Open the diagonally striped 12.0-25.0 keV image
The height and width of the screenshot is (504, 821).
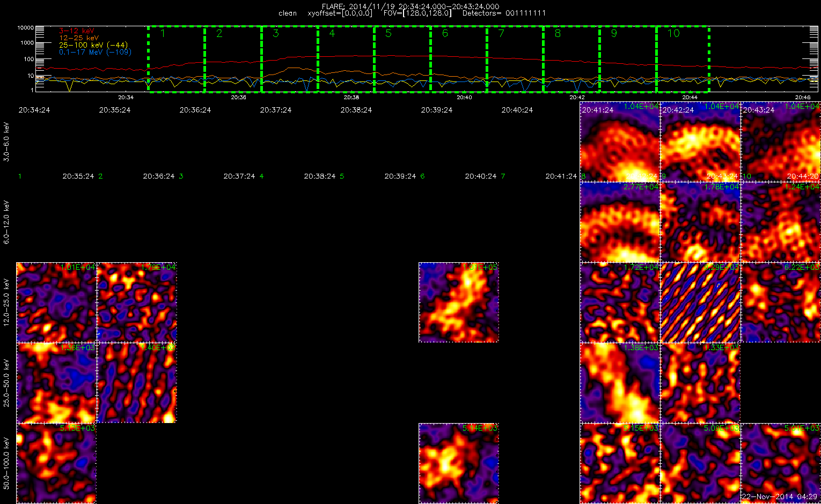point(700,302)
